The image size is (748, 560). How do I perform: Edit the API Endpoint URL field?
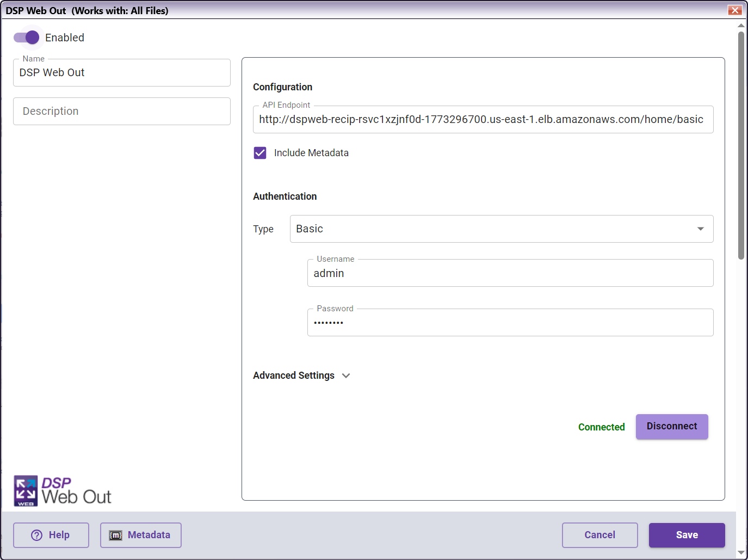click(x=483, y=120)
